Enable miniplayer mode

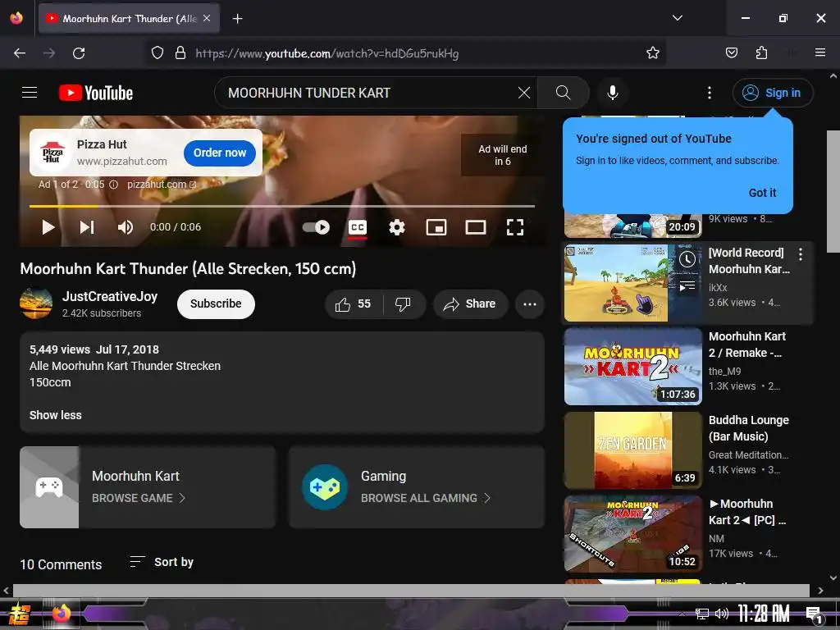(x=436, y=227)
